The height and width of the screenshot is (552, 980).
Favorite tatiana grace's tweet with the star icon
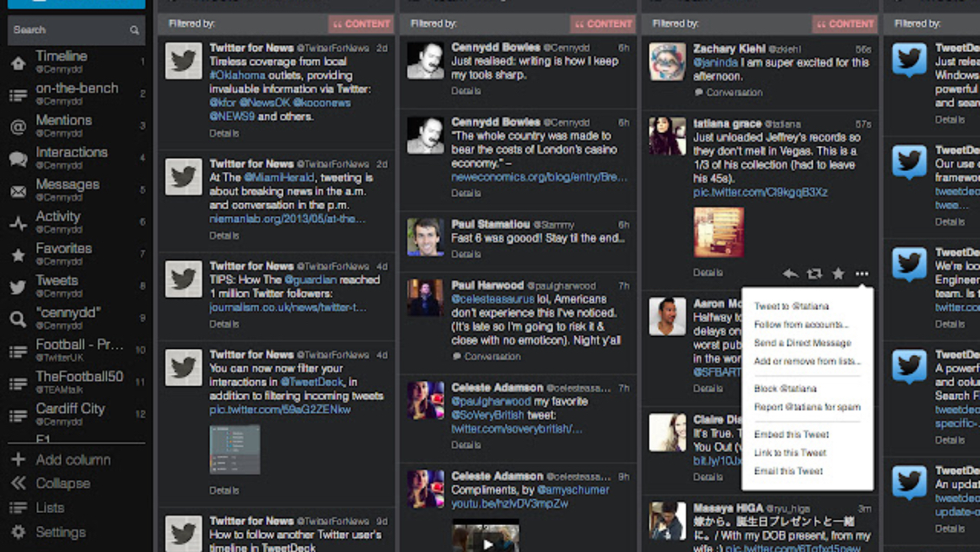(839, 273)
